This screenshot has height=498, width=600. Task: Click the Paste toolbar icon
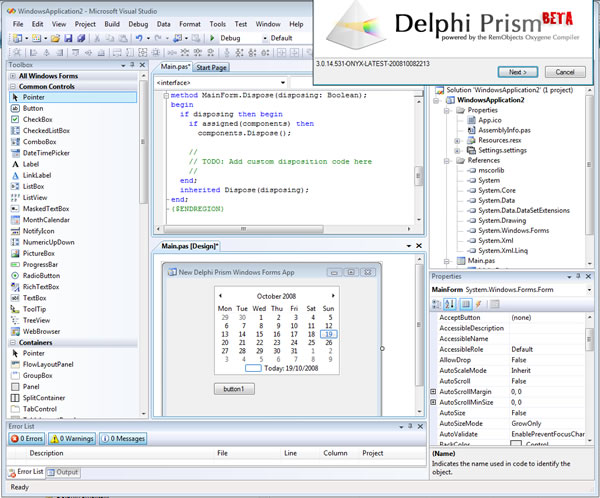tap(122, 38)
